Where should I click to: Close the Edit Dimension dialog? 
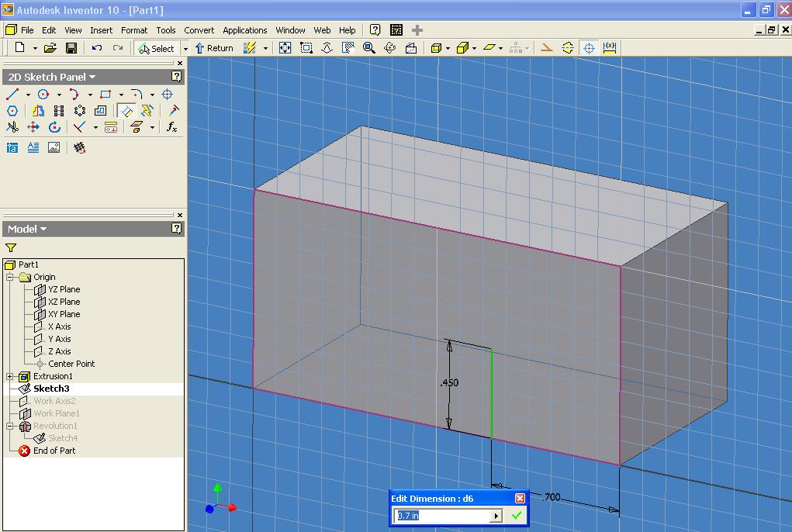(520, 499)
